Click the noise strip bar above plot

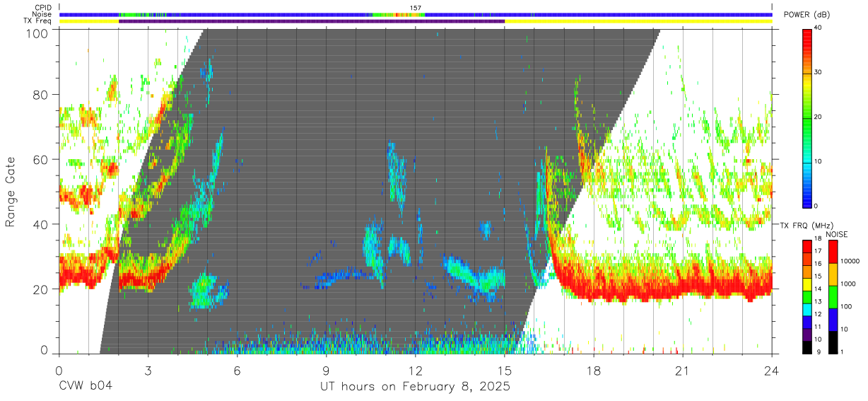(416, 14)
